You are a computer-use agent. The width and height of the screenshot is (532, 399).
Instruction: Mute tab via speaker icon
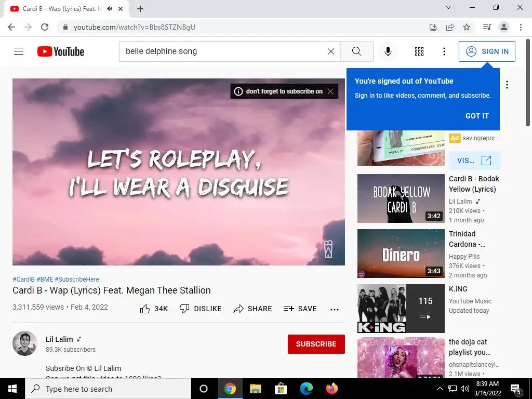[x=109, y=9]
